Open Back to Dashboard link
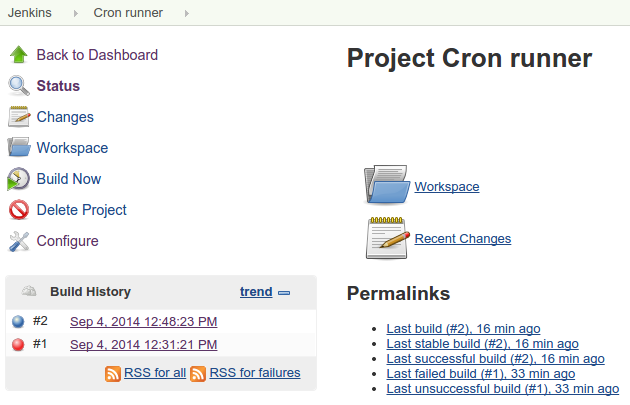The height and width of the screenshot is (405, 630). pos(97,55)
